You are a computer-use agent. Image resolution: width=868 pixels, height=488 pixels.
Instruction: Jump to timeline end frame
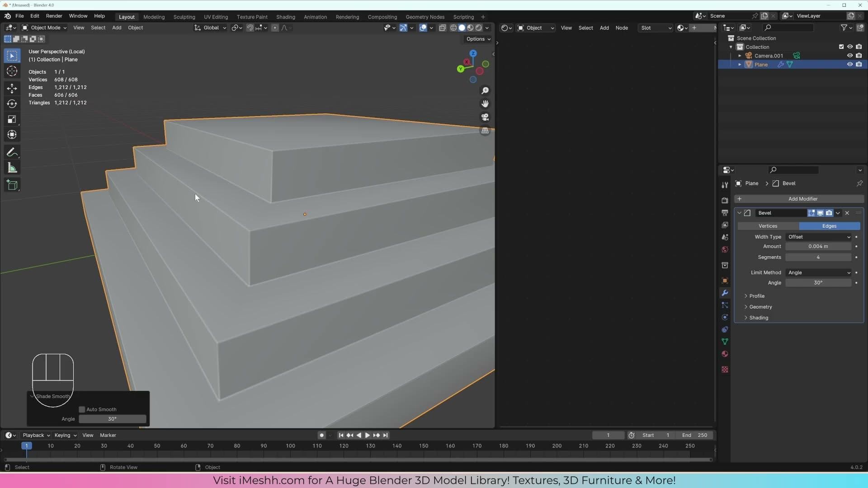385,435
